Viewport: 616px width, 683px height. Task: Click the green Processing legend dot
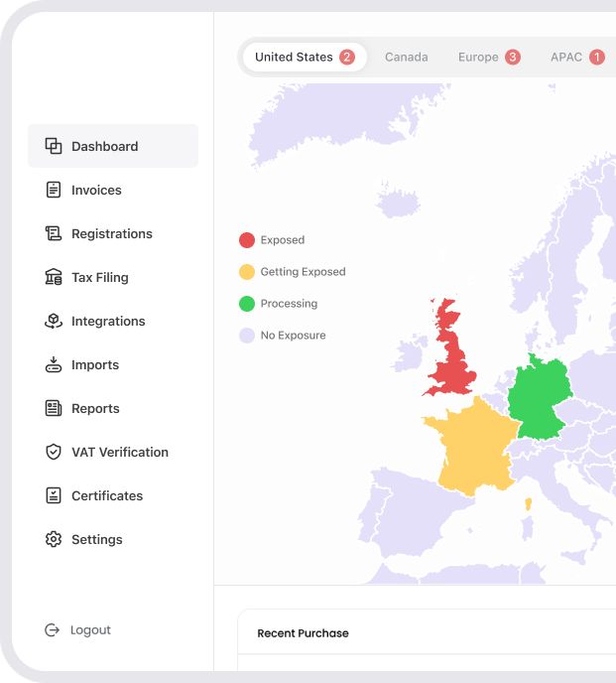[x=247, y=304]
